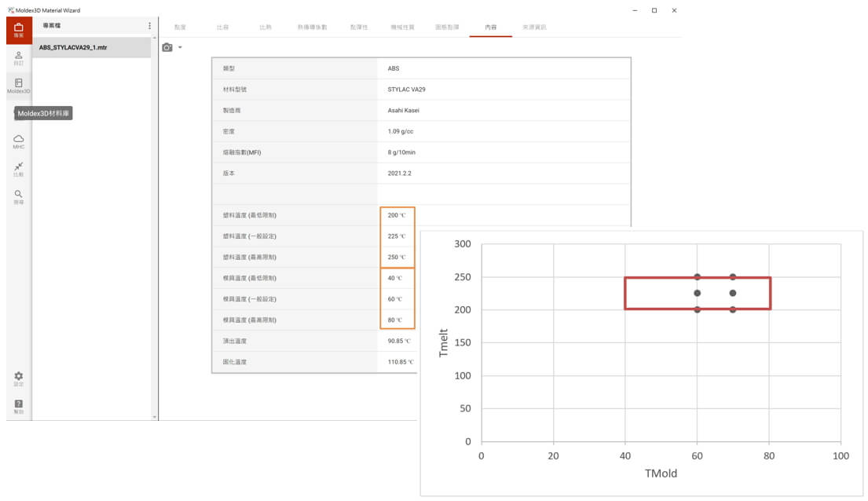868x501 pixels.
Task: Open the 自訂 (Custom) user icon
Action: [19, 57]
